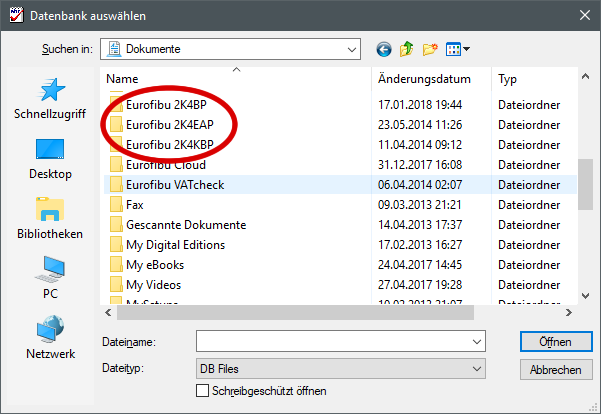Click the date 11.04.2014 09:12
The height and width of the screenshot is (414, 601).
(x=420, y=145)
